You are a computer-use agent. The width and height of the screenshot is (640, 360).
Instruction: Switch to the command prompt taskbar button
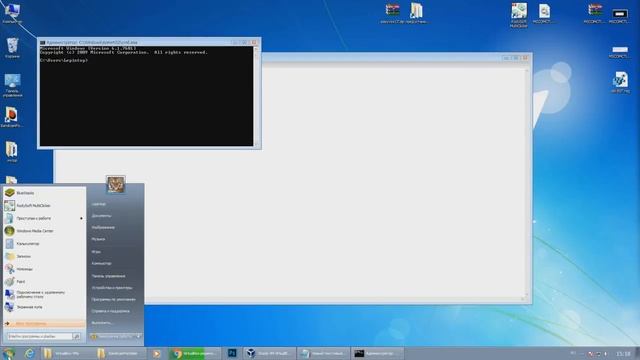pyautogui.click(x=378, y=353)
